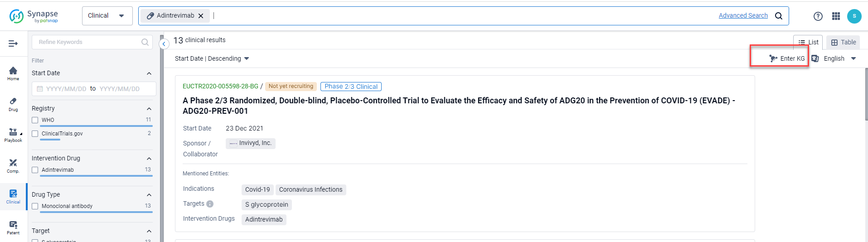Open the Home sidebar icon
Image resolution: width=868 pixels, height=242 pixels.
[13, 73]
